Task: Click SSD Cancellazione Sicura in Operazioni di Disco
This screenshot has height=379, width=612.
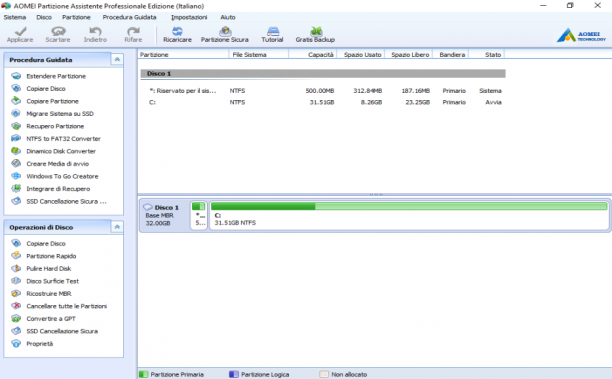Action: pos(62,331)
